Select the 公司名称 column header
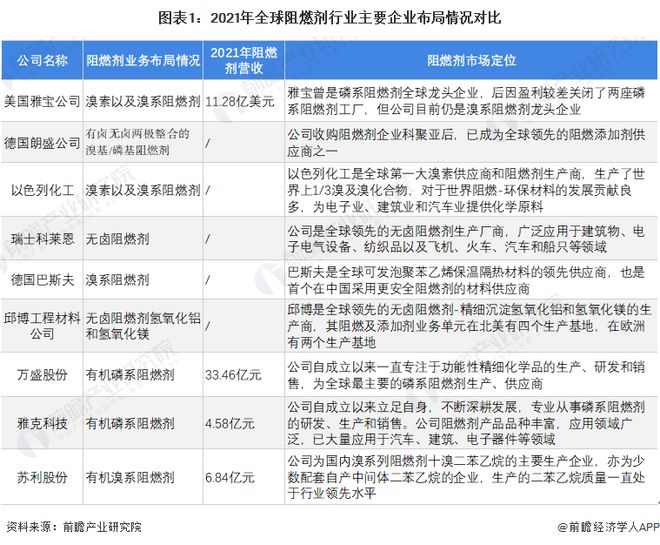The image size is (660, 545). tap(42, 60)
